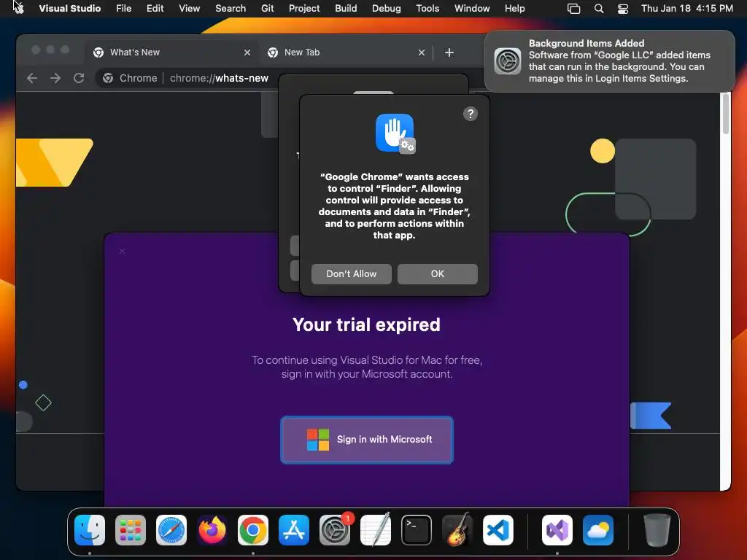Open Launchpad in the Dock
Image resolution: width=747 pixels, height=560 pixels.
(131, 530)
